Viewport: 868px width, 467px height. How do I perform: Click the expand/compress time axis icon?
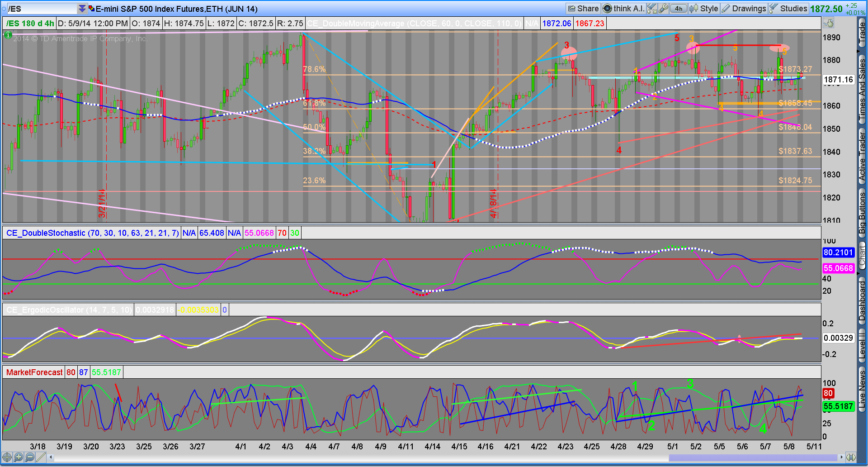[x=850, y=457]
